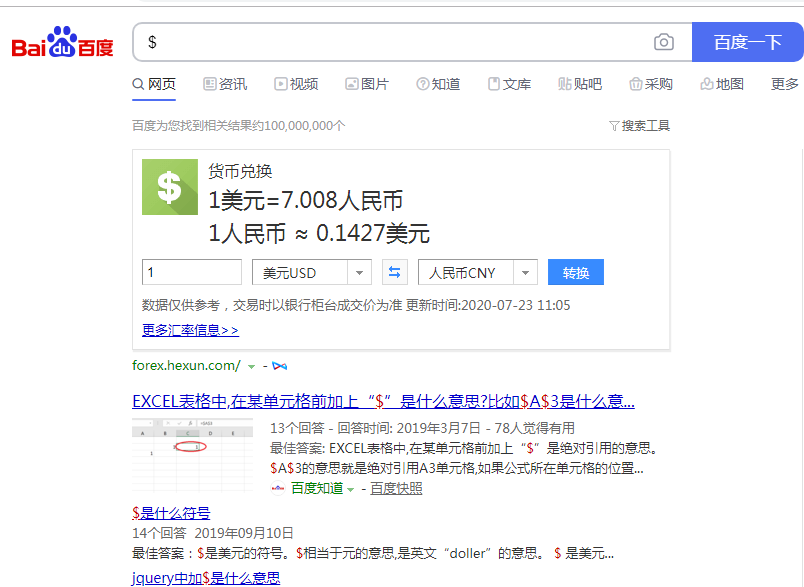Open the 图片 tab

coord(367,84)
